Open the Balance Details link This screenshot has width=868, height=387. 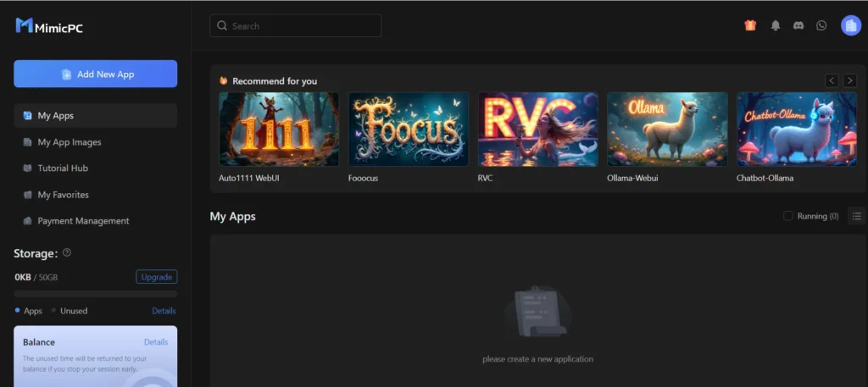click(156, 342)
